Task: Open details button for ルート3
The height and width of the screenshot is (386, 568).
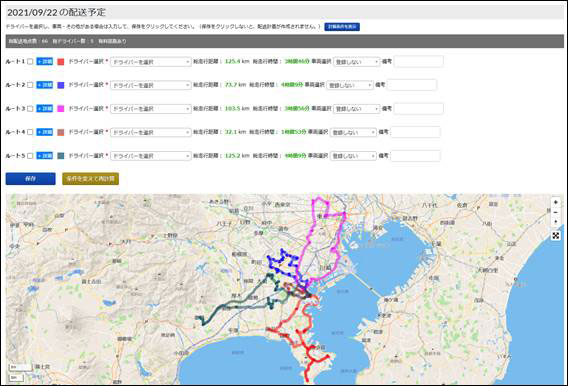Action: tap(45, 109)
